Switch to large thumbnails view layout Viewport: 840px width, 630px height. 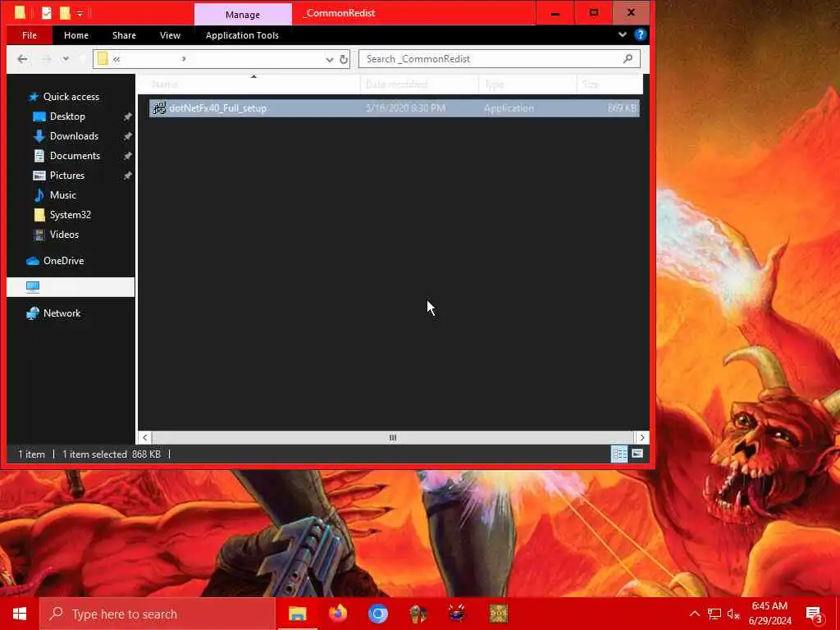(637, 454)
